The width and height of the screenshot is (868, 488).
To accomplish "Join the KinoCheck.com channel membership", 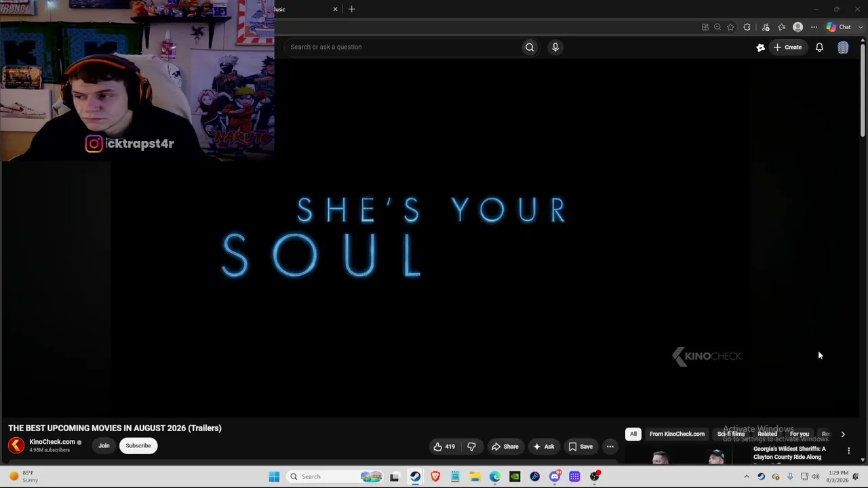I will click(x=104, y=446).
